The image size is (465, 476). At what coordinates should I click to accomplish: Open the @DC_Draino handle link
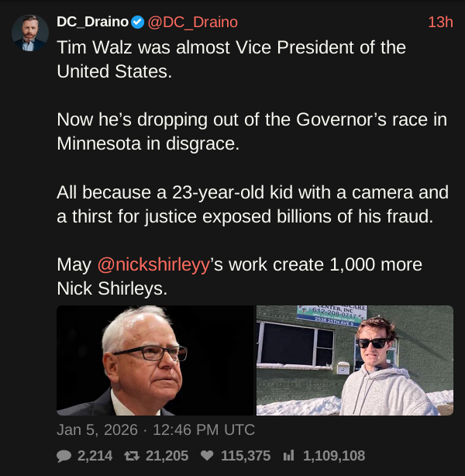coord(192,22)
